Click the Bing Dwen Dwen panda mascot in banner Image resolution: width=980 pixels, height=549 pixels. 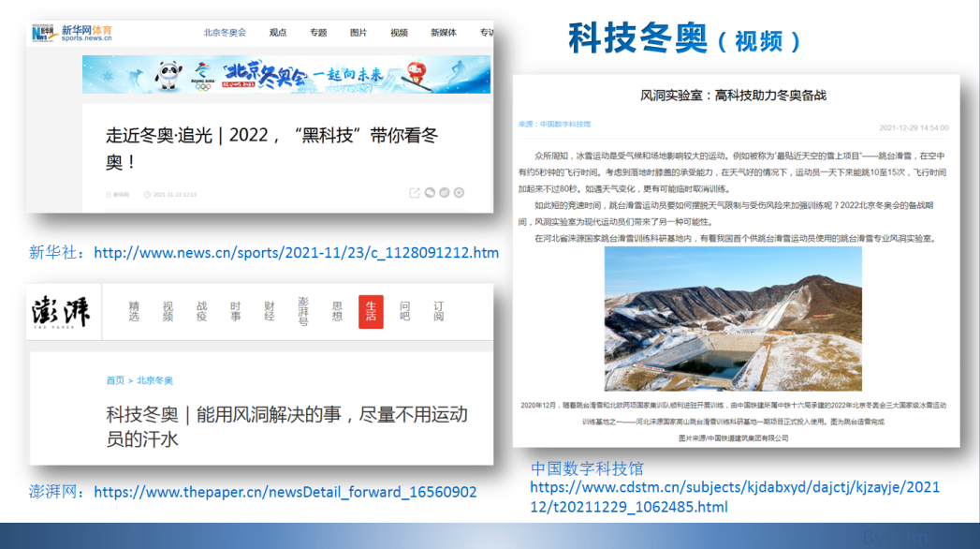point(168,76)
